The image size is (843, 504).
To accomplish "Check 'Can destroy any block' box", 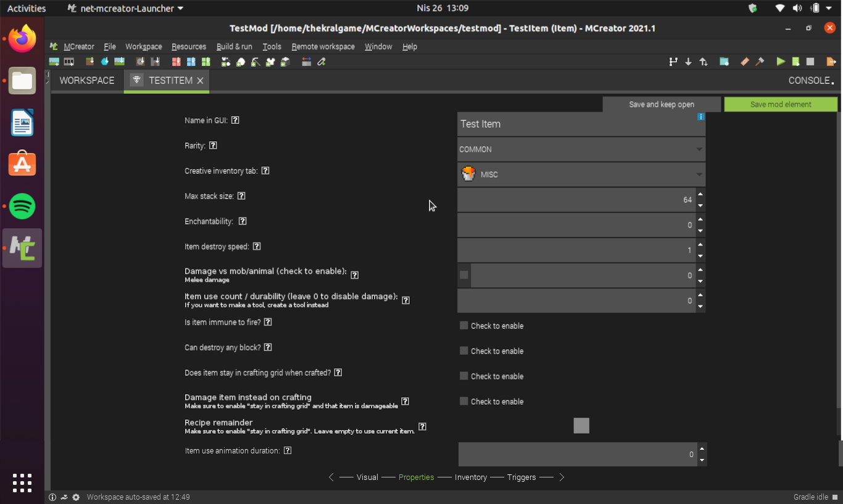I will click(464, 351).
